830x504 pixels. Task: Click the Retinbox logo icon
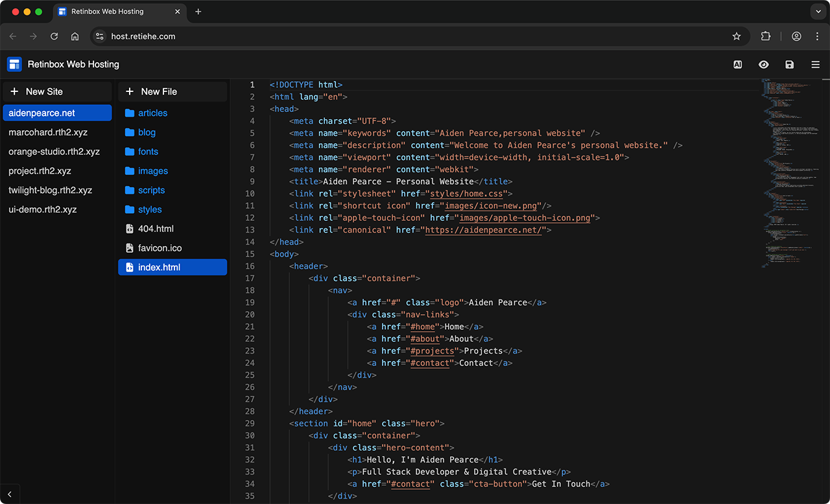[x=14, y=64]
